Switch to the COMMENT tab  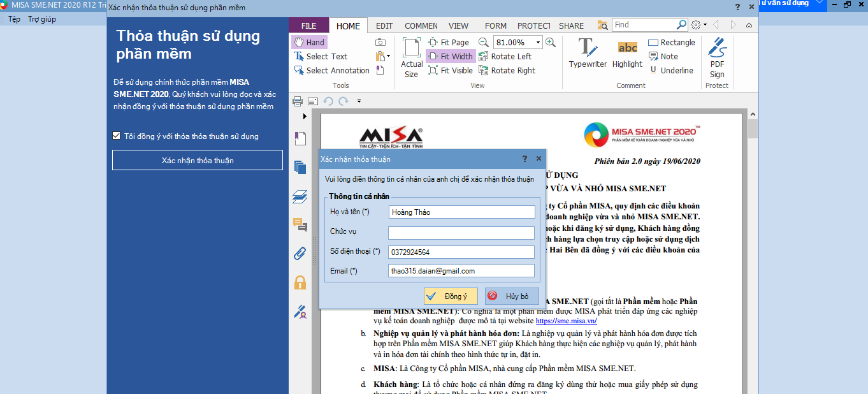coord(421,26)
